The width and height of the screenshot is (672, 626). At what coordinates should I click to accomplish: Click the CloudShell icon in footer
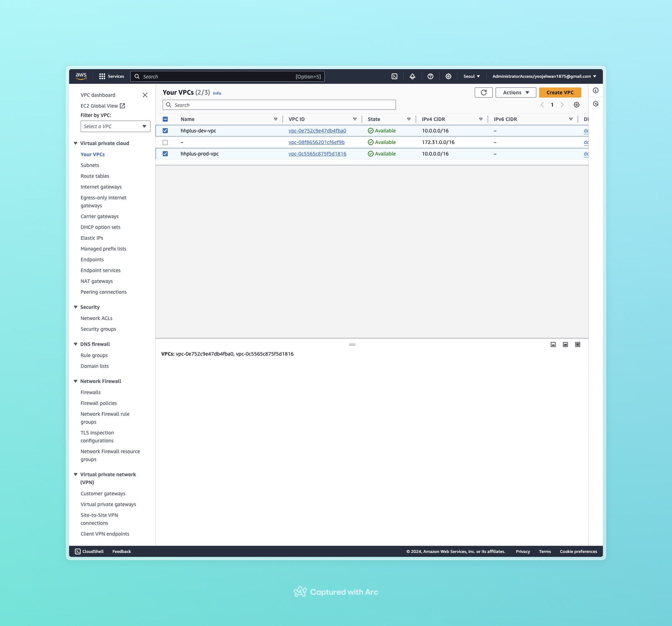[78, 551]
